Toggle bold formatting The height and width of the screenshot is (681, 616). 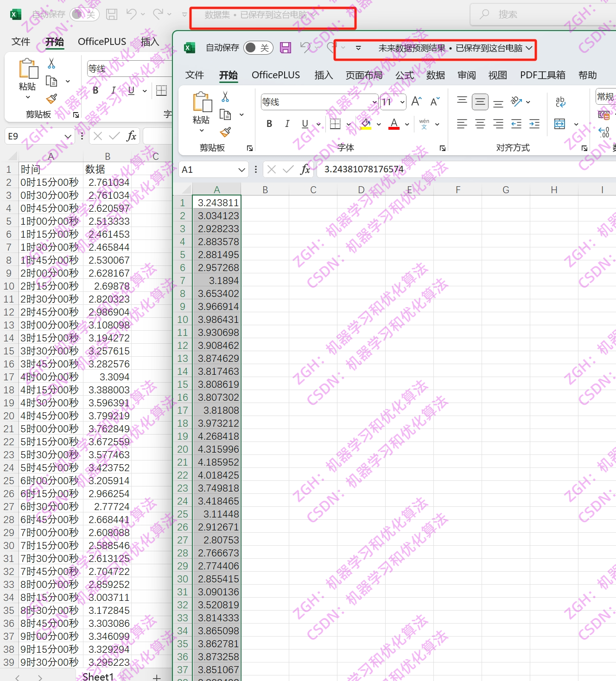click(x=269, y=124)
